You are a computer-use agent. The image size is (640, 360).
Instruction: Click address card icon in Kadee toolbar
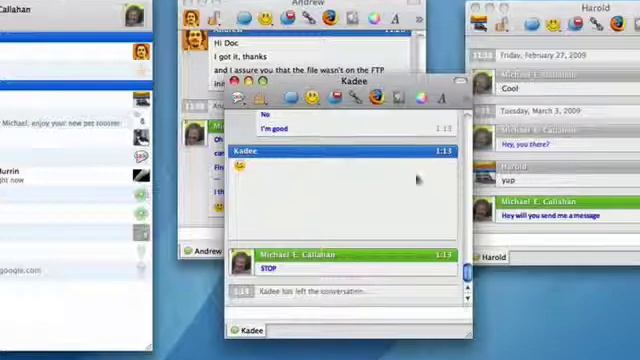[x=398, y=98]
